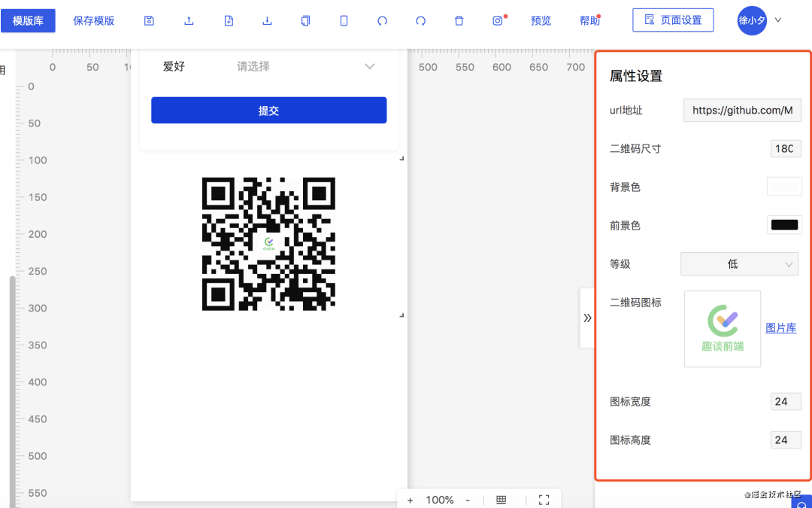812x508 pixels.
Task: Click the fullscreen icon in bottom bar
Action: click(544, 500)
